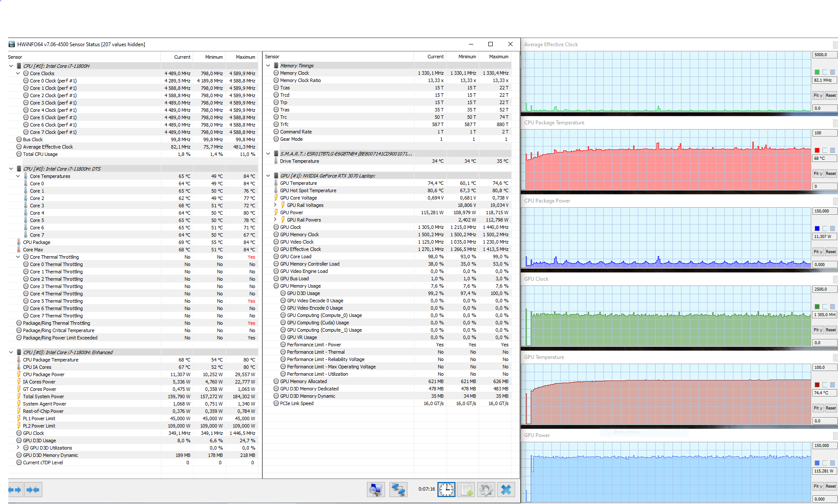
Task: Click the blue X close sensors icon
Action: coord(506,489)
